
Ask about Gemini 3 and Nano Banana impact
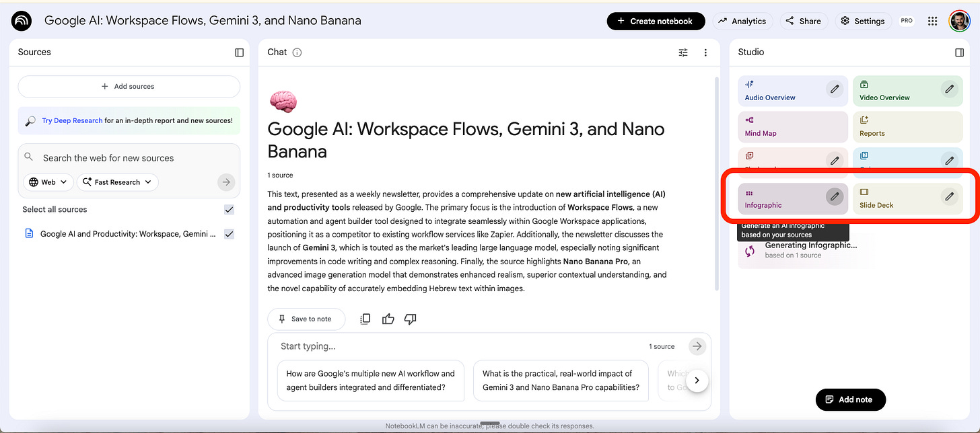561,380
